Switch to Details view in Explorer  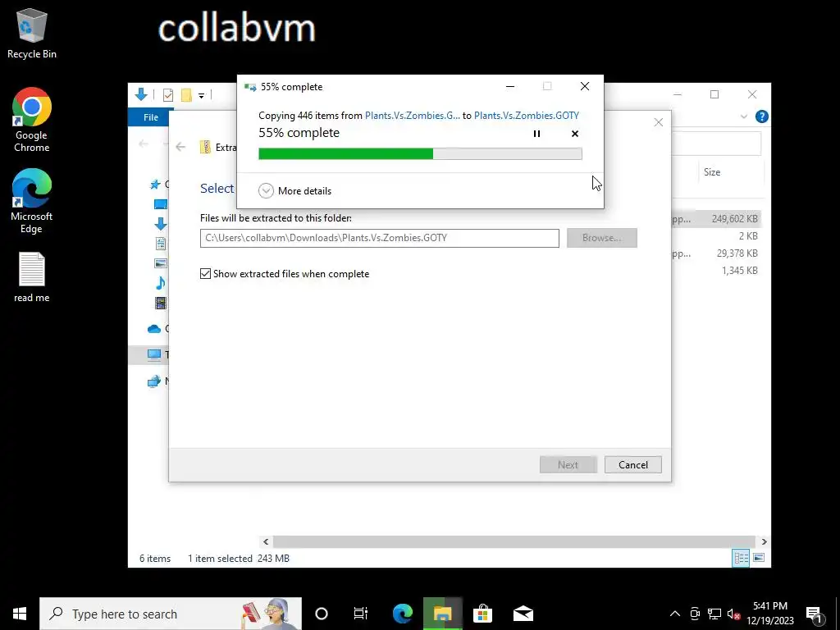pyautogui.click(x=741, y=558)
